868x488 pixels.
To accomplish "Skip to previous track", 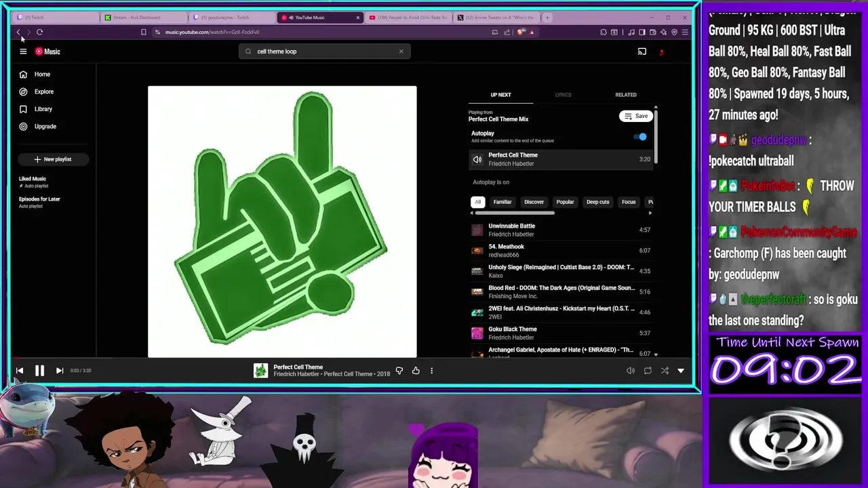I will click(20, 371).
